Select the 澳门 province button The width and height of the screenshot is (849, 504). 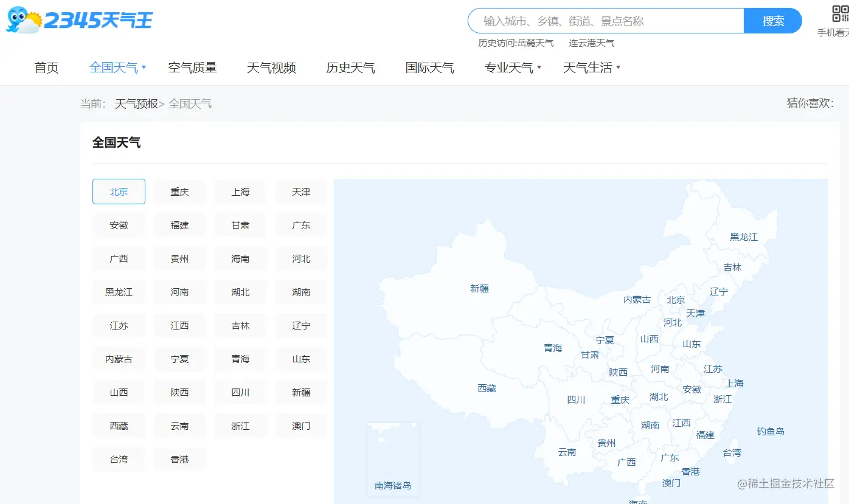[301, 426]
